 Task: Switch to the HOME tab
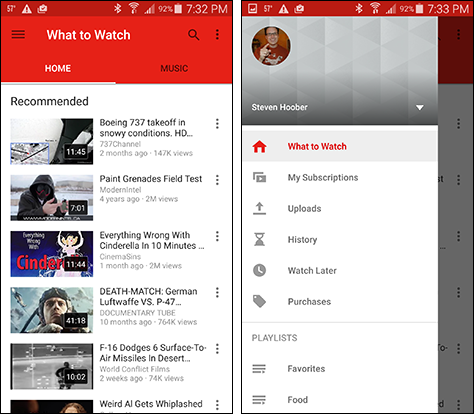[58, 68]
